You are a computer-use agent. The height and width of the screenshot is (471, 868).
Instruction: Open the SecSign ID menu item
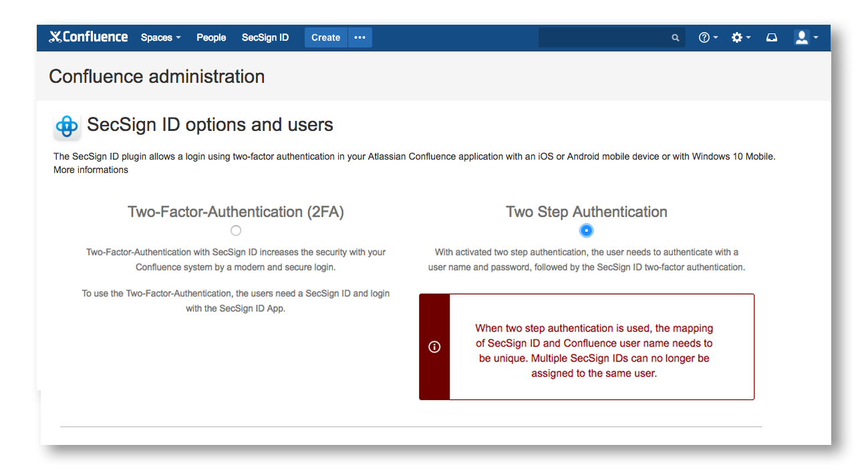265,37
